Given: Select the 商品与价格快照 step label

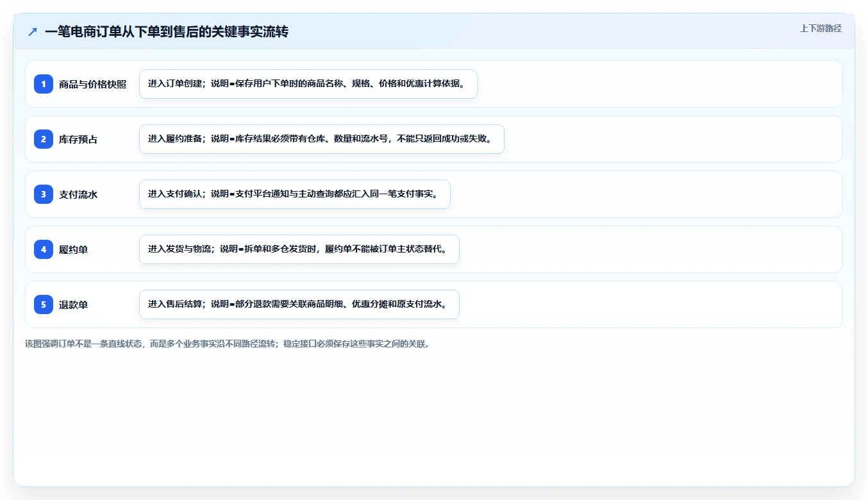Looking at the screenshot, I should [92, 84].
